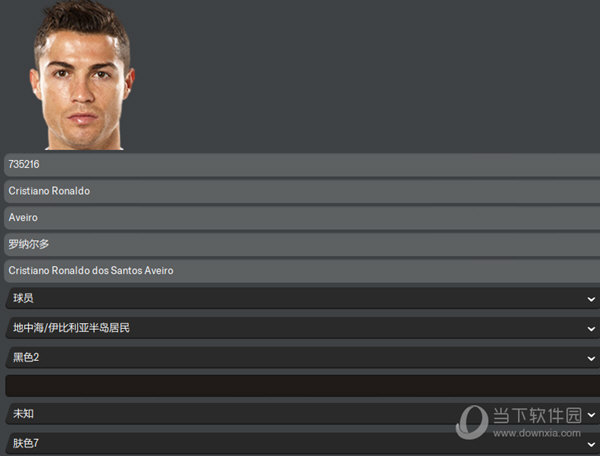Viewport: 600px width, 456px height.
Task: Open the 地中海/伊比利亚半岛居民 ethnicity dropdown
Action: click(302, 328)
